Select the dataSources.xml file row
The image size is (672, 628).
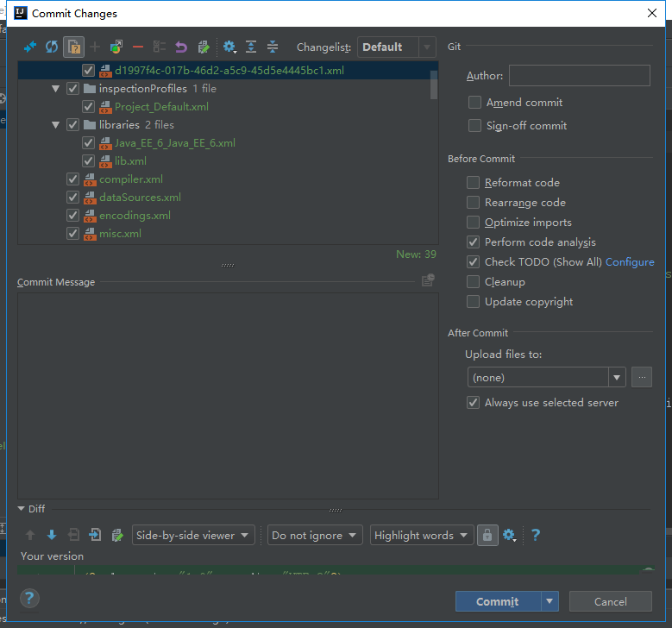tap(228, 198)
